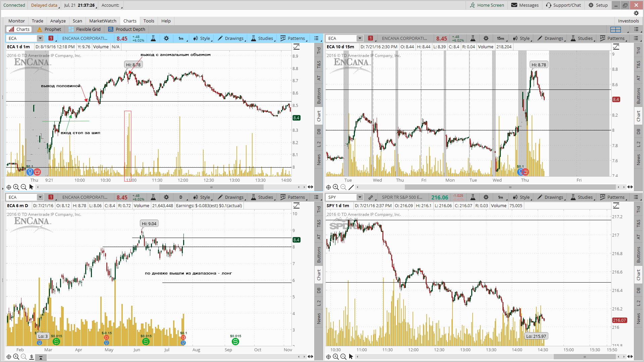Open the 15m timeframe dropdown on ECA 15m chart
The image size is (644, 362).
(502, 38)
